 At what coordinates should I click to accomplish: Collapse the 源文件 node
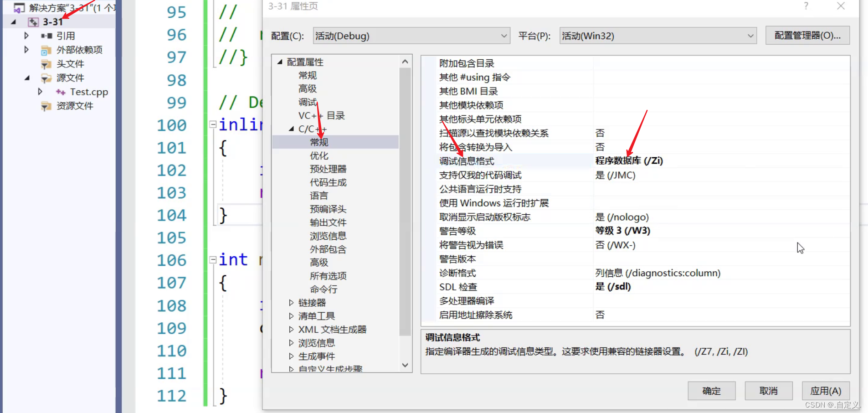(x=27, y=78)
